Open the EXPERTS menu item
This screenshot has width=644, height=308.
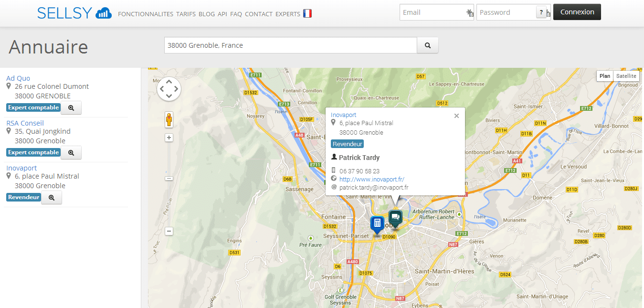click(288, 14)
